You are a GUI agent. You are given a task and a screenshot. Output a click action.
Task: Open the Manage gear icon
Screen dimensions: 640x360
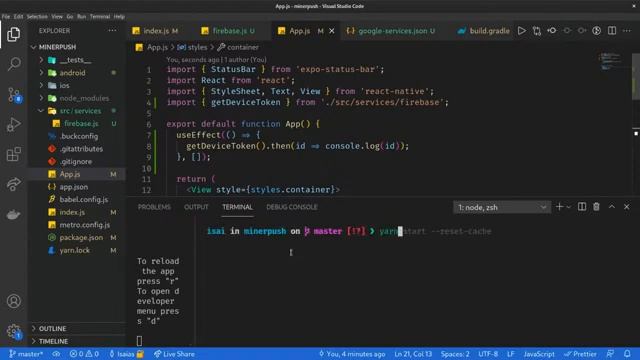[13, 331]
